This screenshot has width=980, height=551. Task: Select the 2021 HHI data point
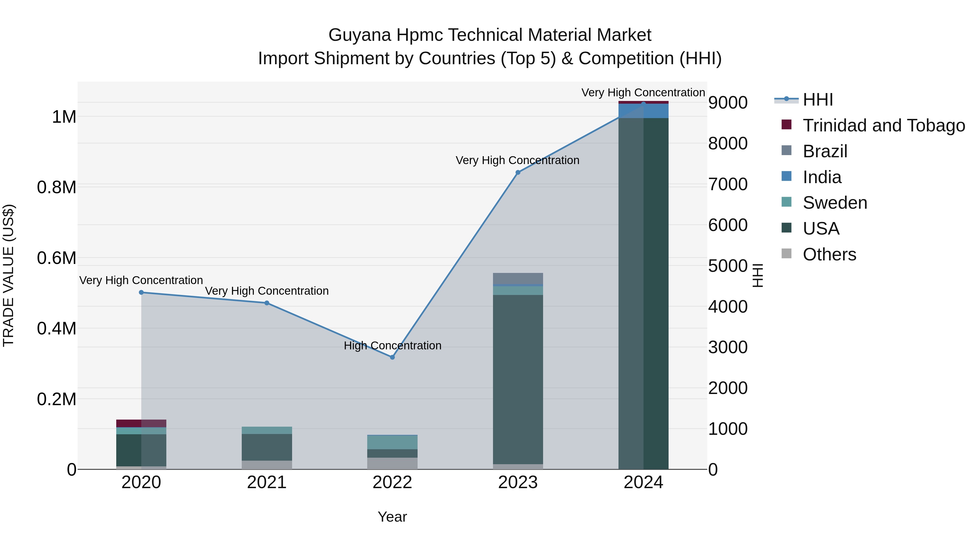pos(267,303)
